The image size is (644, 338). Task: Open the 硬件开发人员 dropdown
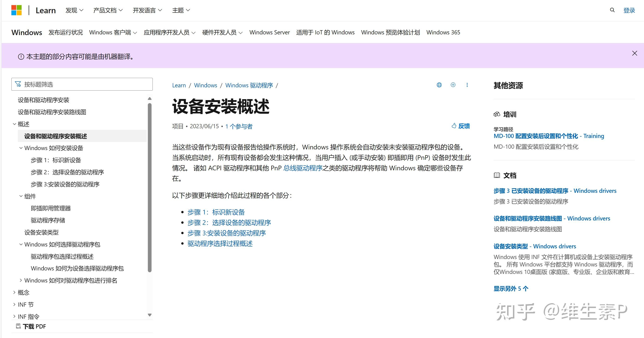click(223, 33)
